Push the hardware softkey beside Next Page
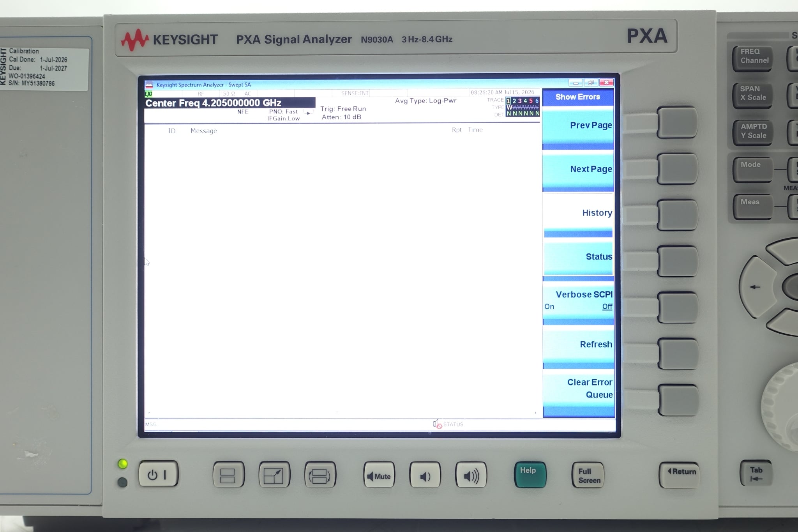798x532 pixels. [x=677, y=169]
